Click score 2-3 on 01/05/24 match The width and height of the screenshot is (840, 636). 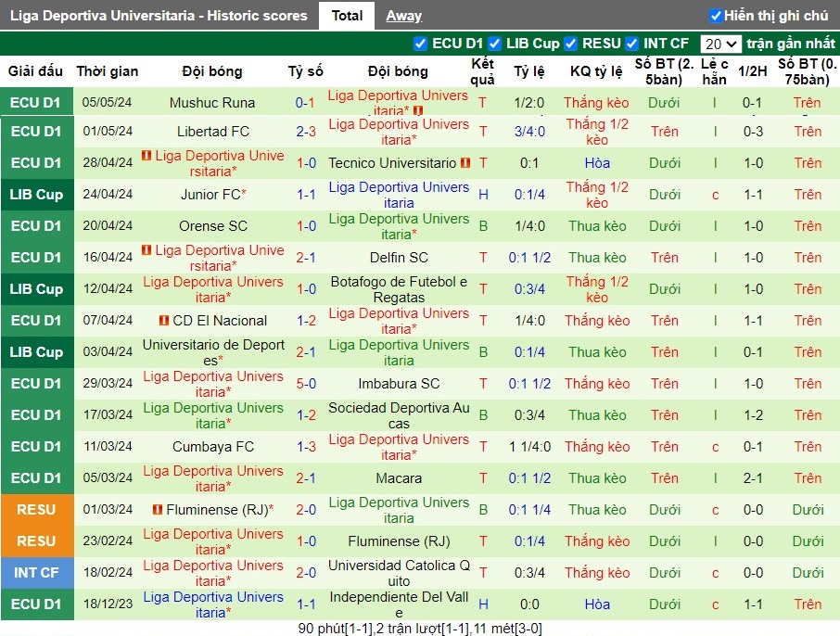click(x=306, y=132)
